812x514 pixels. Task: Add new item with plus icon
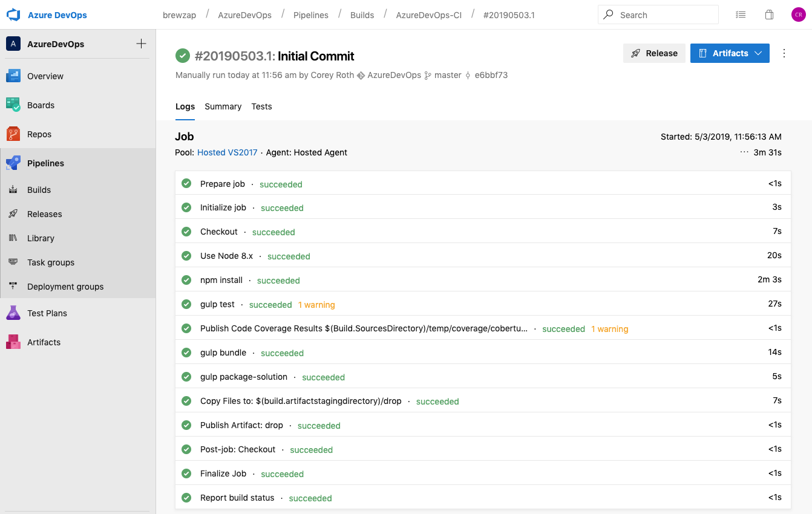[x=141, y=44]
